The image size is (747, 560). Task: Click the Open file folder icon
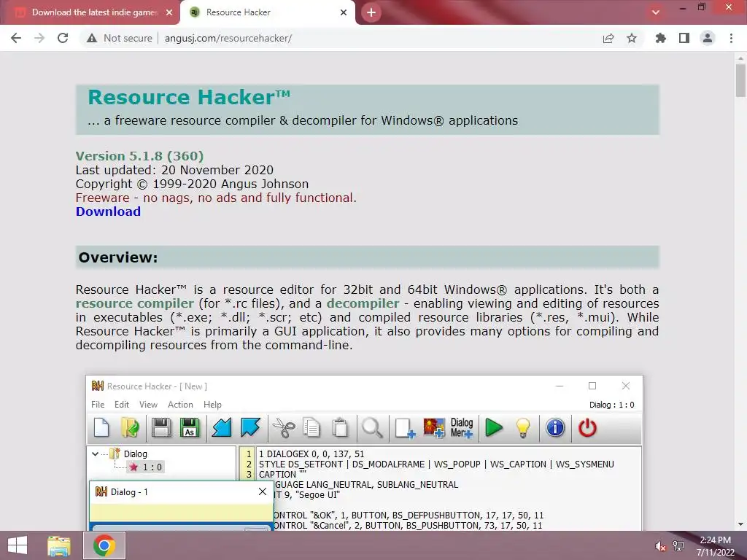130,427
